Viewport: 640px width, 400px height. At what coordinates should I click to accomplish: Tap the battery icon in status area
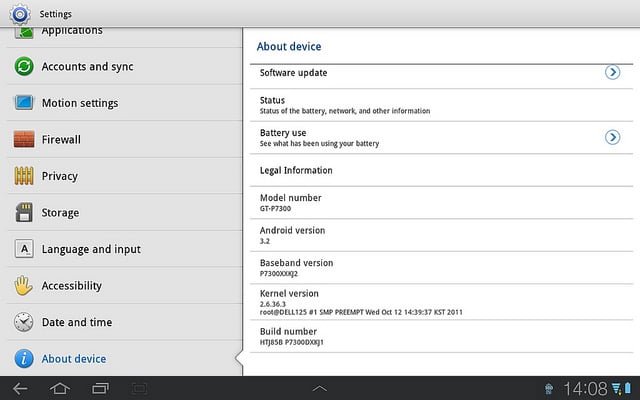click(x=628, y=388)
